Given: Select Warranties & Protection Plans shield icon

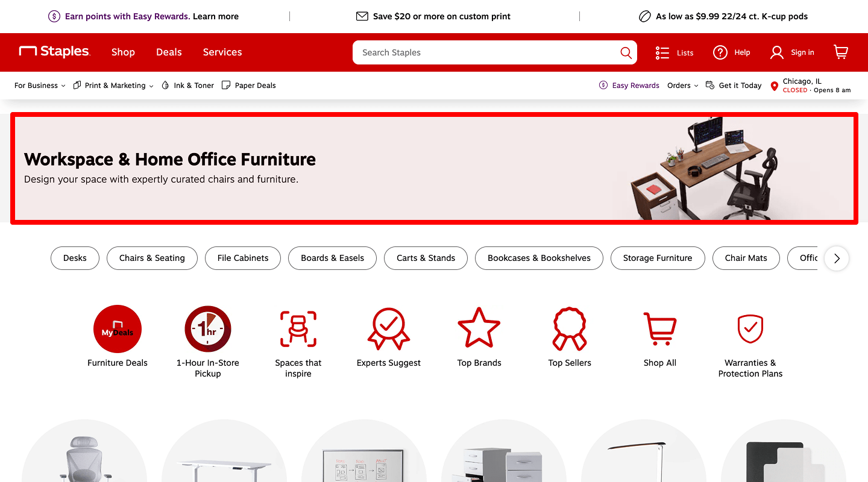Looking at the screenshot, I should (750, 329).
